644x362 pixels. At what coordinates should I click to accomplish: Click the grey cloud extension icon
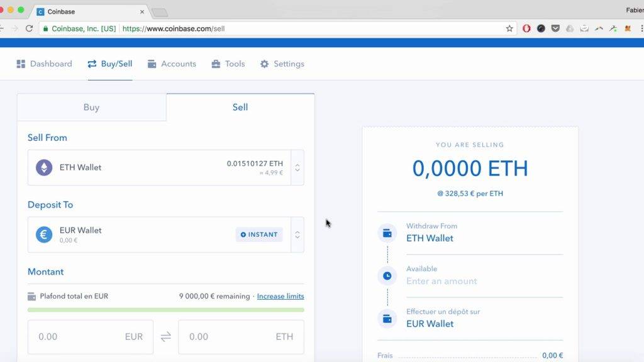tap(570, 28)
